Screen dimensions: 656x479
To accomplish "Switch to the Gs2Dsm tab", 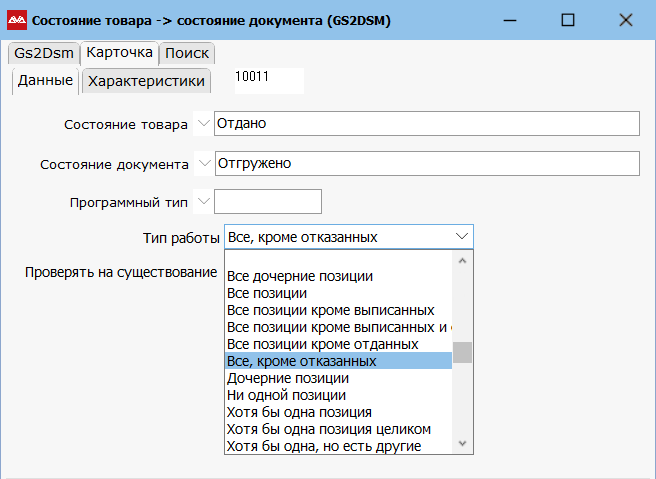I will coord(41,53).
